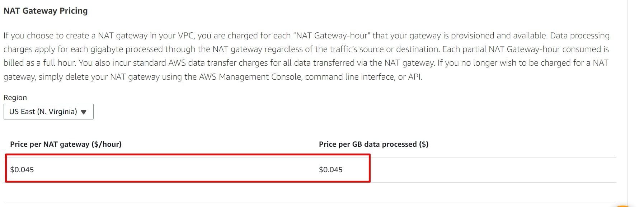Open the US East (N. Virginia) region dropdown
This screenshot has height=207, width=644.
[x=48, y=112]
